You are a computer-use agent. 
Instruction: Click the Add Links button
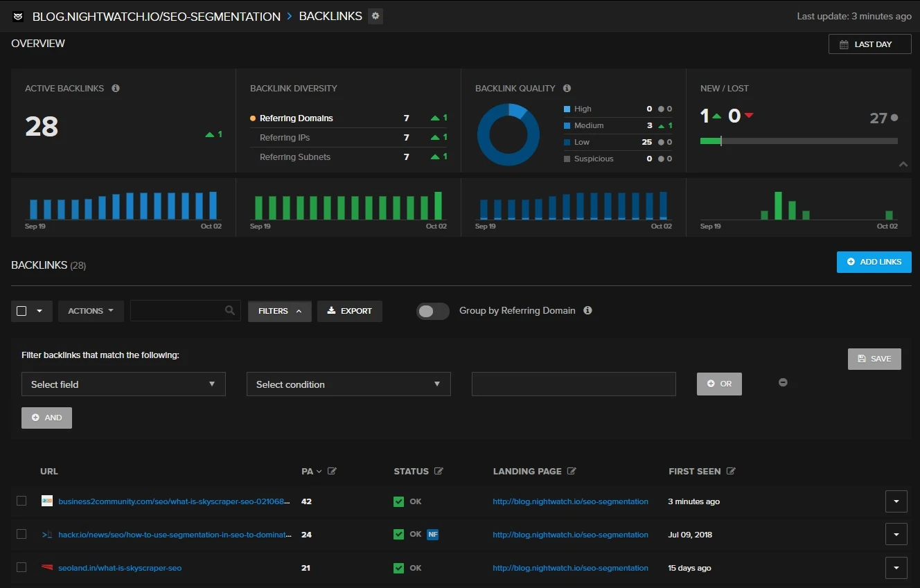(874, 262)
